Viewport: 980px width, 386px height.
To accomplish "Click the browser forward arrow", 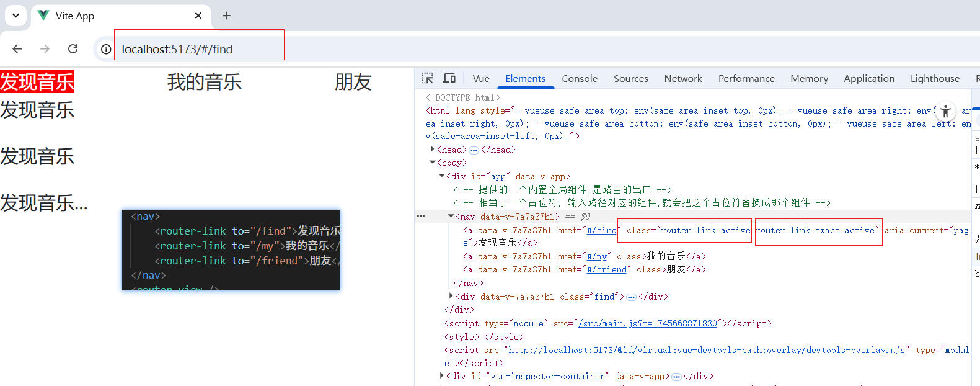I will point(45,48).
